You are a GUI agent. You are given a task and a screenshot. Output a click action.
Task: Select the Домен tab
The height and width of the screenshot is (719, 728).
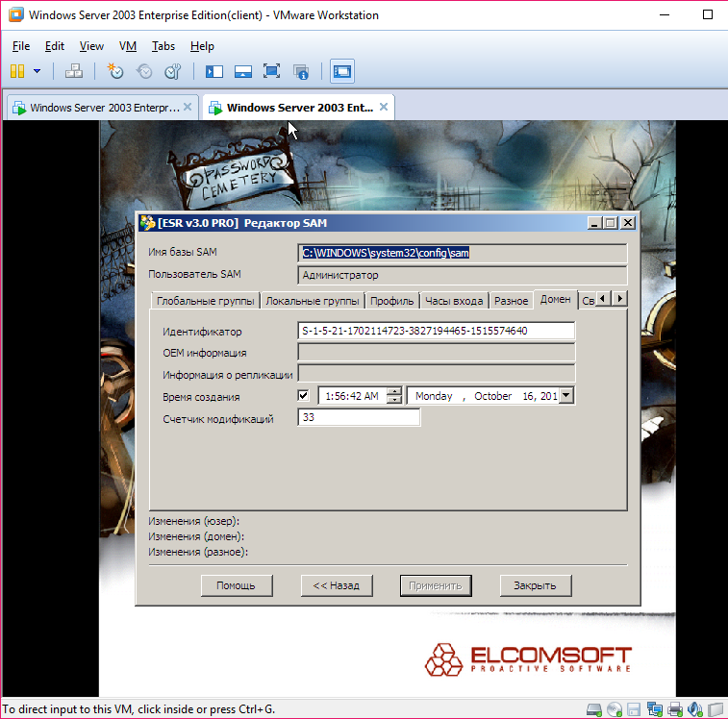click(555, 299)
